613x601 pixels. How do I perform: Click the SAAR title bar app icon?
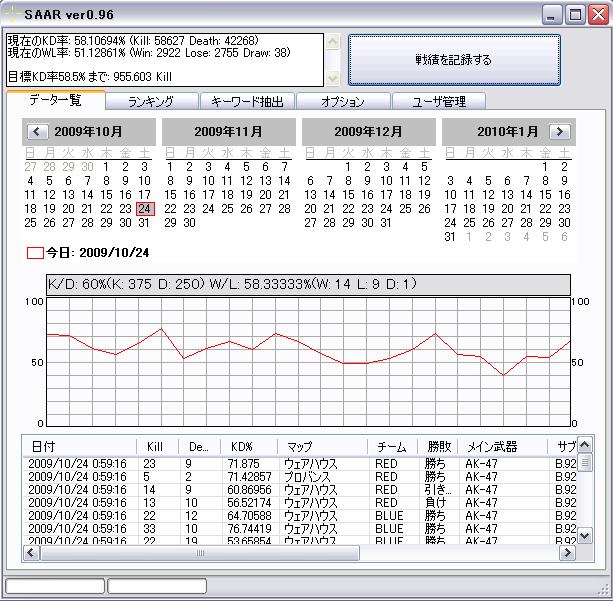(12, 14)
